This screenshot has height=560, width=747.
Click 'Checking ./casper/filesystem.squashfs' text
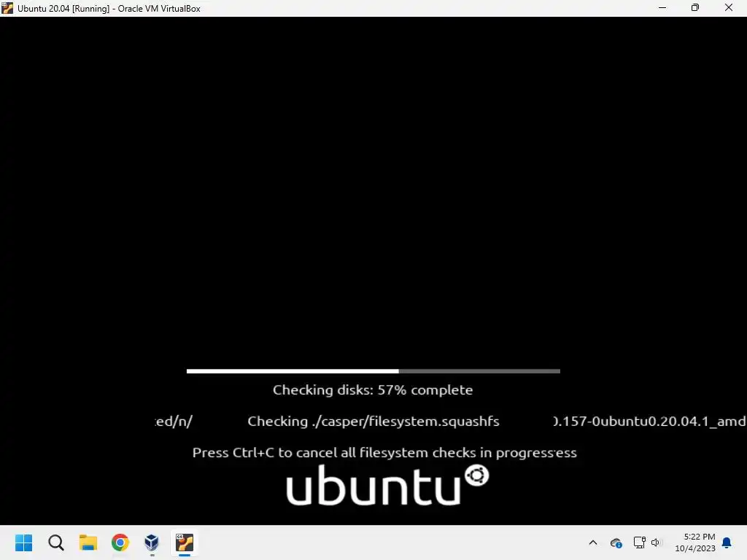tap(373, 421)
